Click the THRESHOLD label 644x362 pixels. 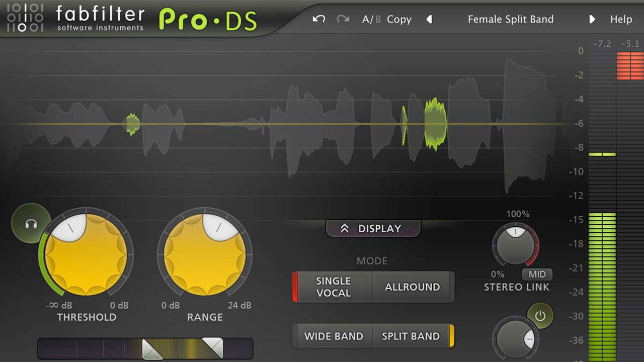coord(87,317)
